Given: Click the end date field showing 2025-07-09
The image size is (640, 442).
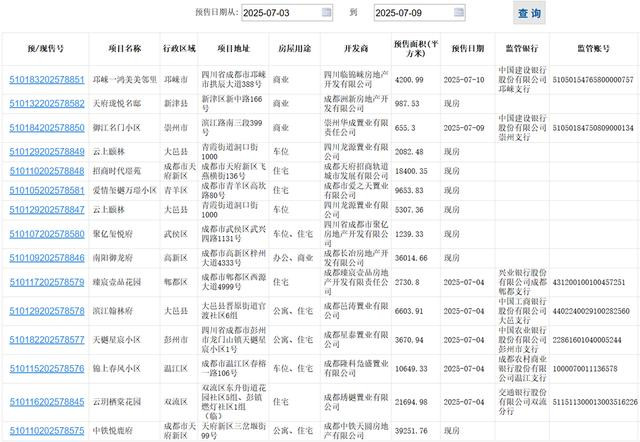Looking at the screenshot, I should (x=419, y=13).
